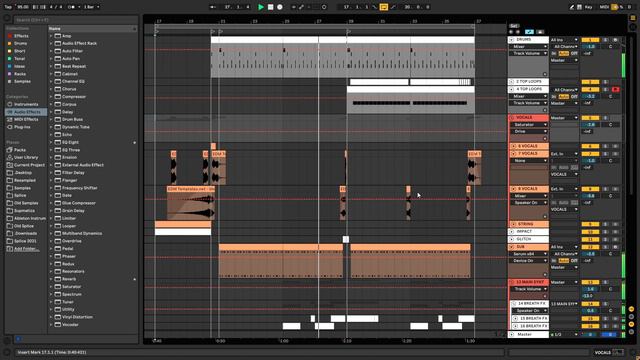The height and width of the screenshot is (360, 640).
Task: Open the quantization menu showing 1 Bar
Action: 91,7
